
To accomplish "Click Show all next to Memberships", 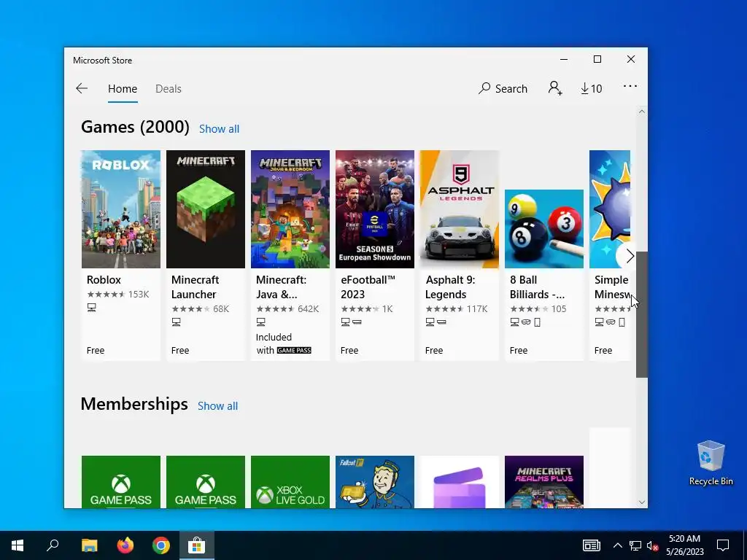I will click(217, 405).
